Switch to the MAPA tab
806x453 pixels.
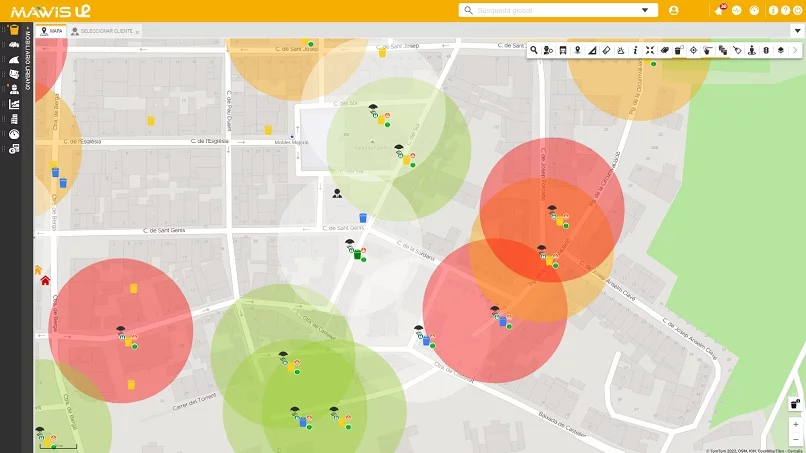pyautogui.click(x=51, y=31)
